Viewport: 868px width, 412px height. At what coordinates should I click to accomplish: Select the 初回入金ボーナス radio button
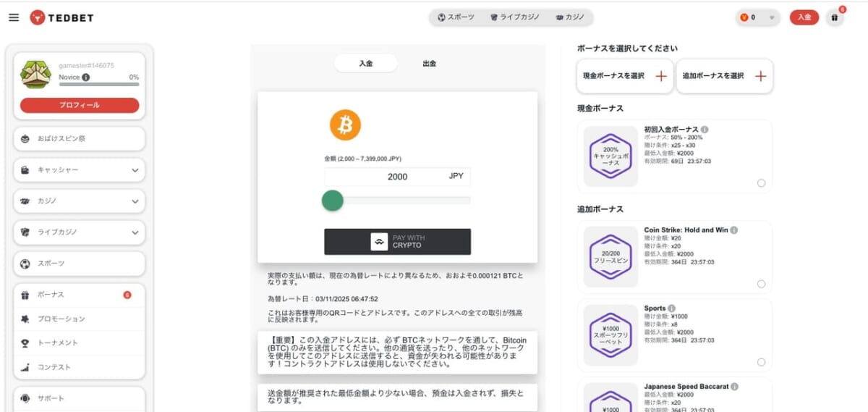(x=761, y=183)
